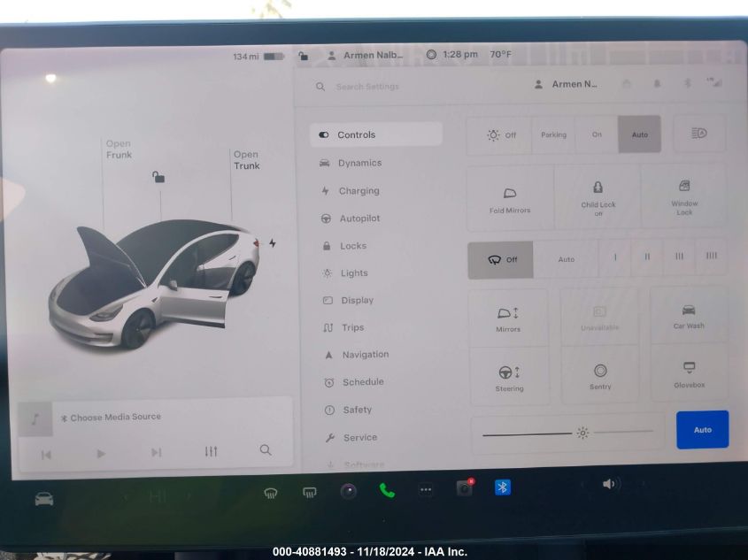Open the driver profile dropdown

tap(567, 85)
